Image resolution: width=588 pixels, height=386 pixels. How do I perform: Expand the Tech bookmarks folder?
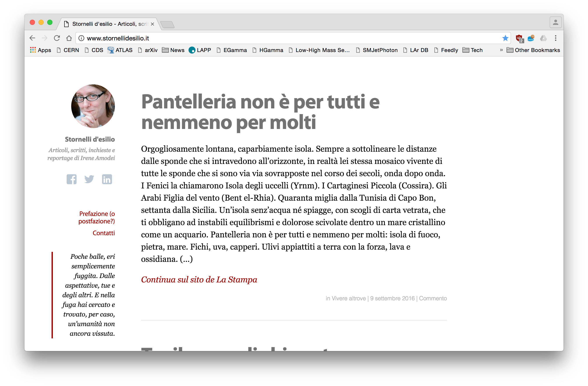pos(472,50)
